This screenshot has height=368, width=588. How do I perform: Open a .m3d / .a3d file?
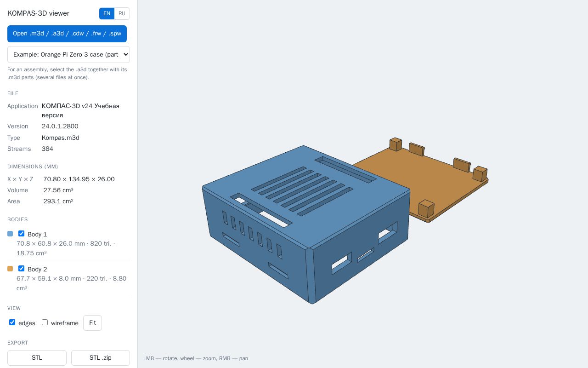click(67, 34)
